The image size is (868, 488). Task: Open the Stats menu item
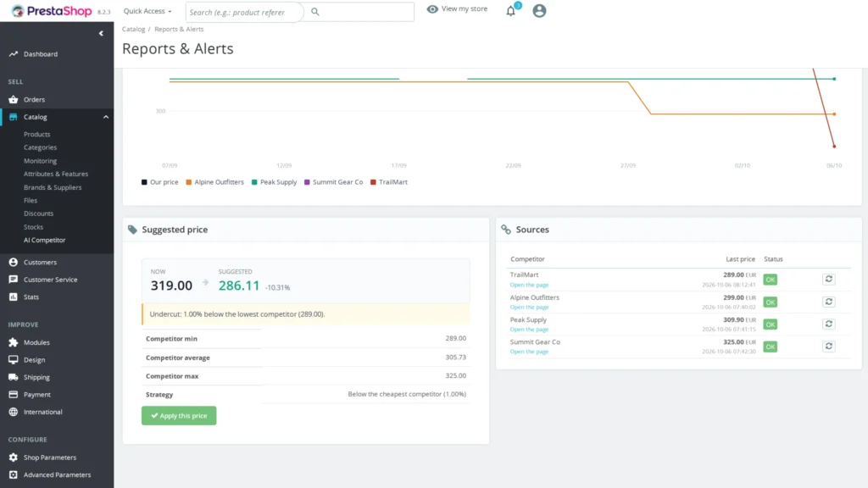point(31,297)
